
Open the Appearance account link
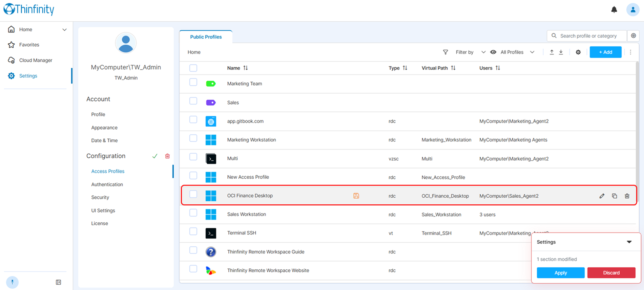pyautogui.click(x=104, y=128)
